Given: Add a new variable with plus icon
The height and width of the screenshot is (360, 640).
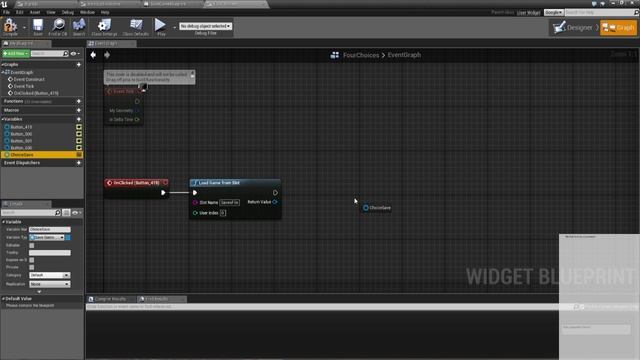Looking at the screenshot, I should [x=79, y=119].
